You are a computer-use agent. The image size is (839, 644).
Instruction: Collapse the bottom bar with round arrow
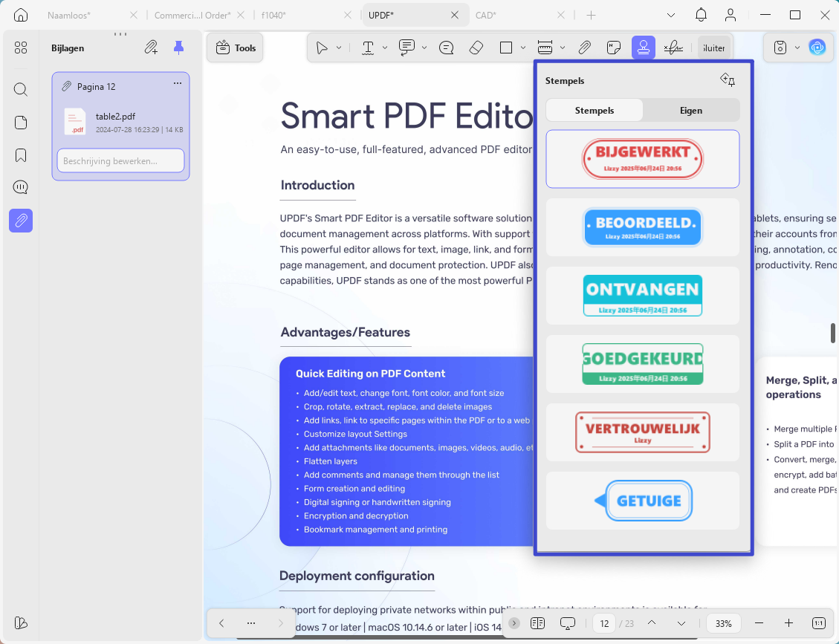[514, 623]
